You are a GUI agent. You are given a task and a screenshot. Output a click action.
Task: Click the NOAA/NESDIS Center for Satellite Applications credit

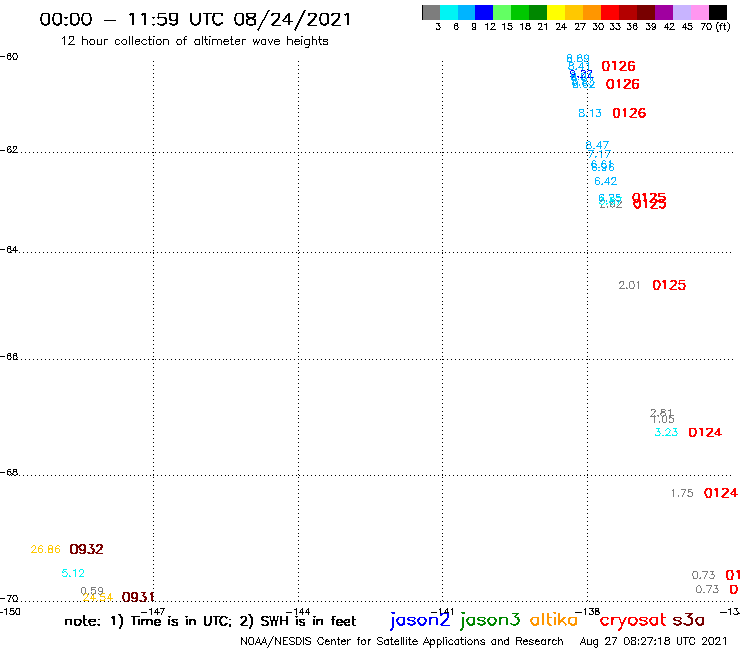[402, 641]
